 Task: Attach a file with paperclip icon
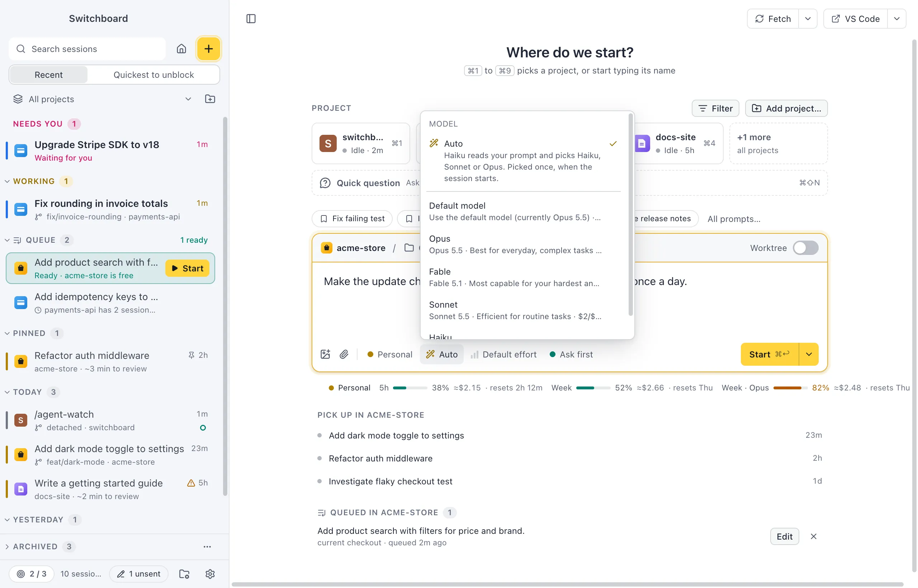click(x=344, y=354)
